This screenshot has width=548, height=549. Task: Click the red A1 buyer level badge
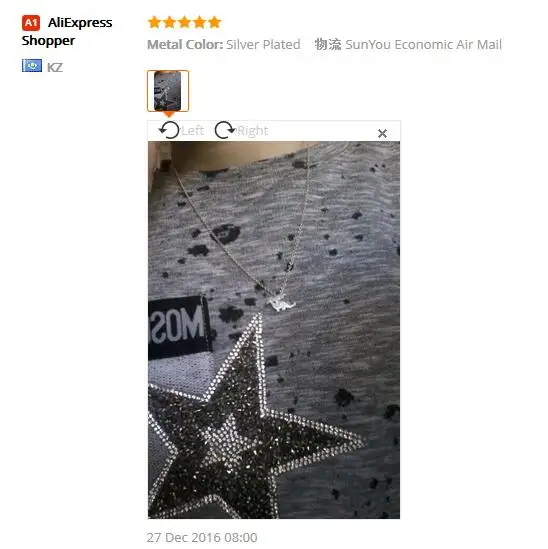coord(31,23)
